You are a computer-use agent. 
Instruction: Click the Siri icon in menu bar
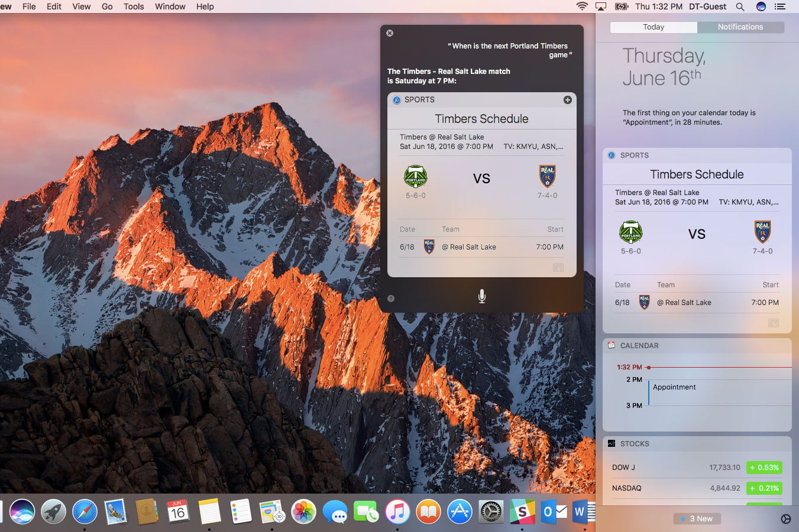coord(761,7)
